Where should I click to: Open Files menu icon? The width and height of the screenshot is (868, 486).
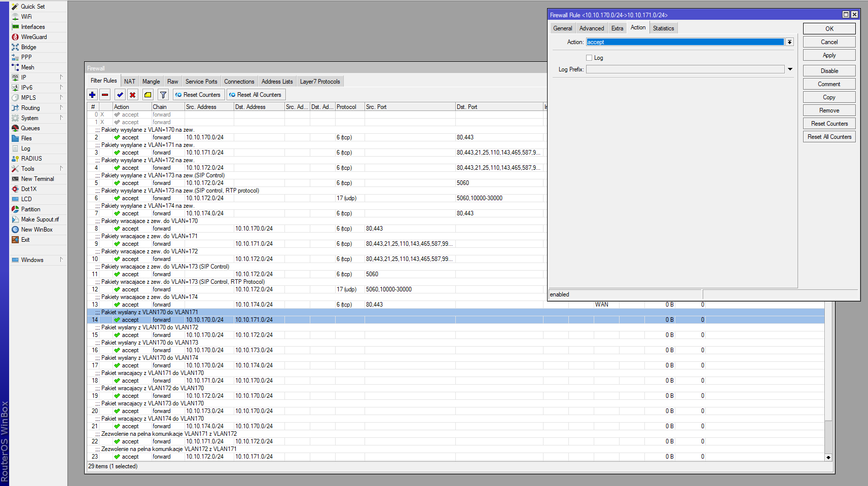[15, 138]
